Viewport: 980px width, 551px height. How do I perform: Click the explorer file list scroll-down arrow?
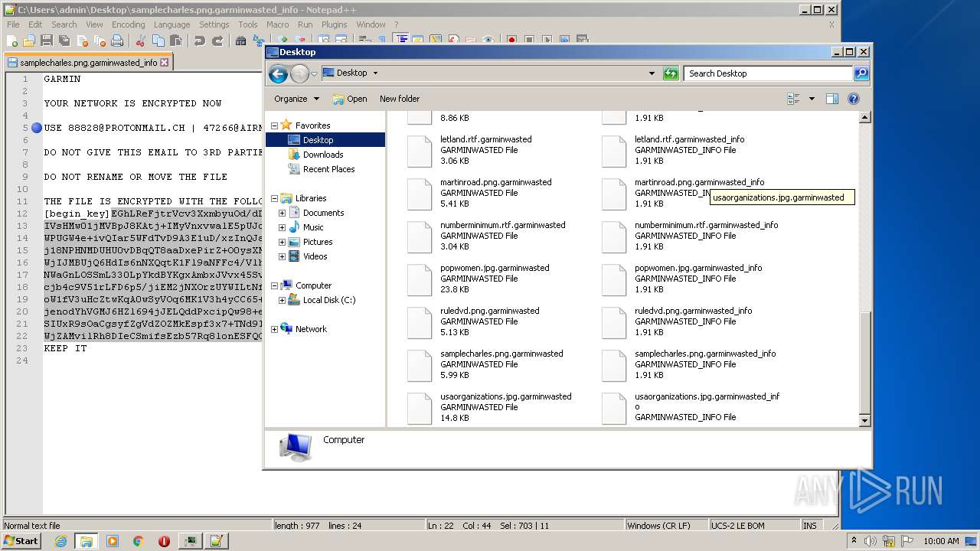[865, 420]
